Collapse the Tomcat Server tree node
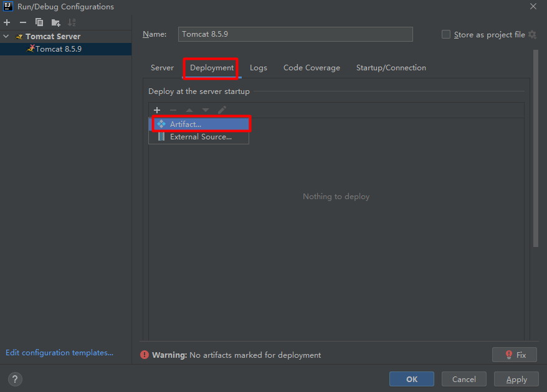The width and height of the screenshot is (547, 392). point(6,36)
